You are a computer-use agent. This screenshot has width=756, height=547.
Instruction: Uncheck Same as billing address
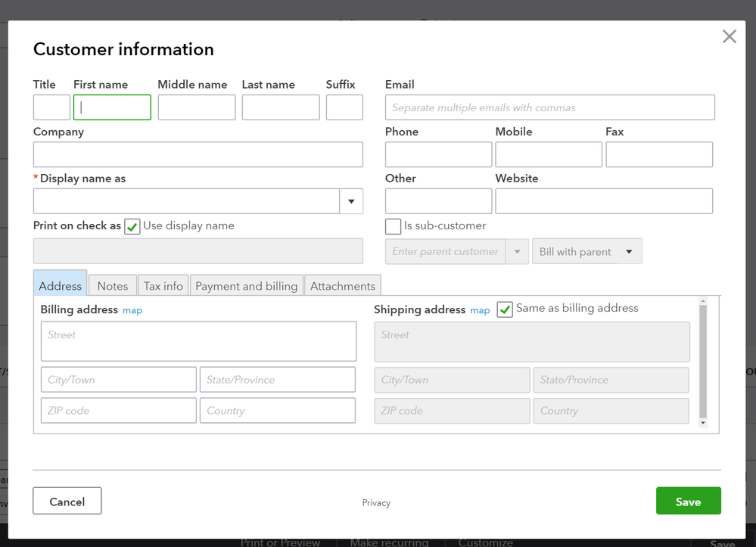tap(505, 309)
